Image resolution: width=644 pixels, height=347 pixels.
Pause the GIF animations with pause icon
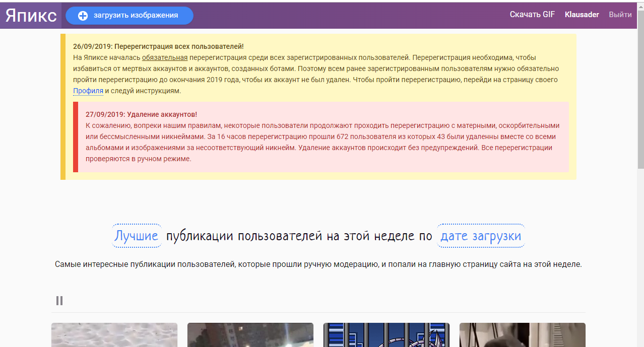pos(59,301)
